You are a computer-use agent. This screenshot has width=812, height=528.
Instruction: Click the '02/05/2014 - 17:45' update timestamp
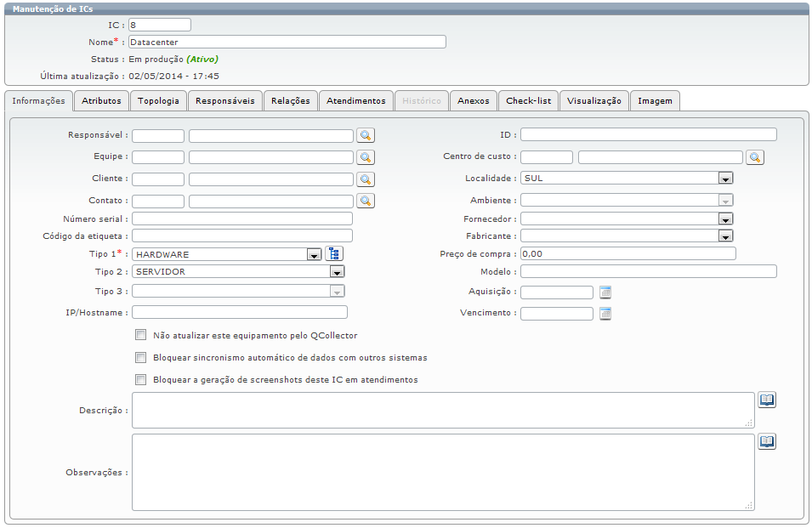click(174, 76)
